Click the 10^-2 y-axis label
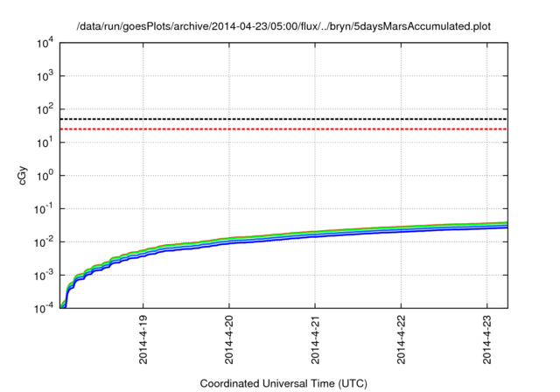This screenshot has width=560, height=392. [x=43, y=242]
